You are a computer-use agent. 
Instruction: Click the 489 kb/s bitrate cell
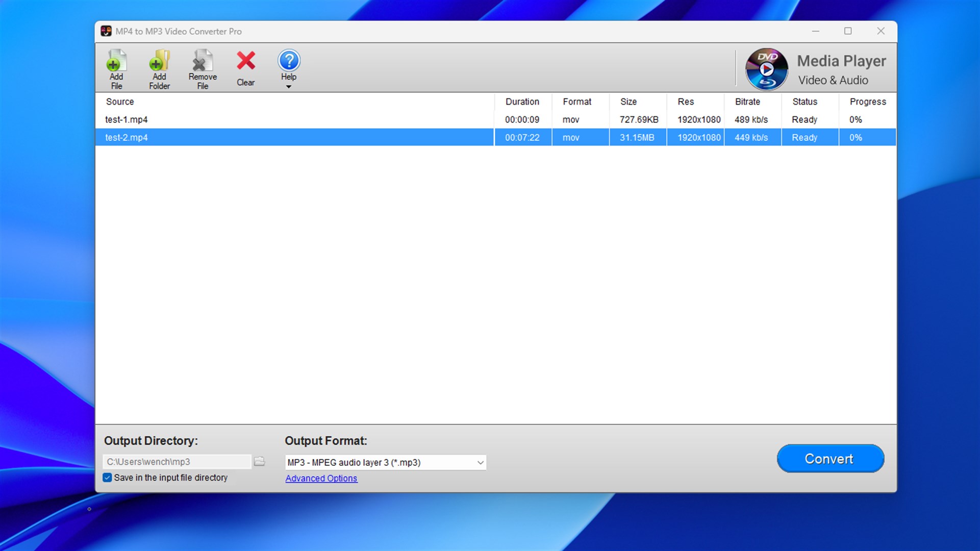tap(751, 119)
